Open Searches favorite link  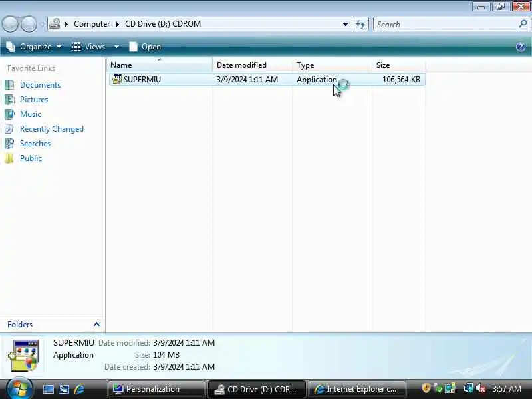[35, 144]
